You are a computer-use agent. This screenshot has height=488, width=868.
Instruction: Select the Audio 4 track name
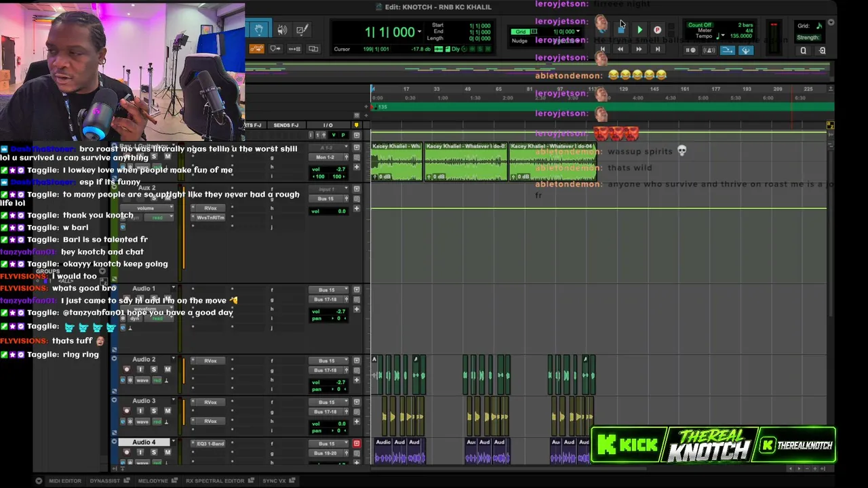pyautogui.click(x=144, y=442)
